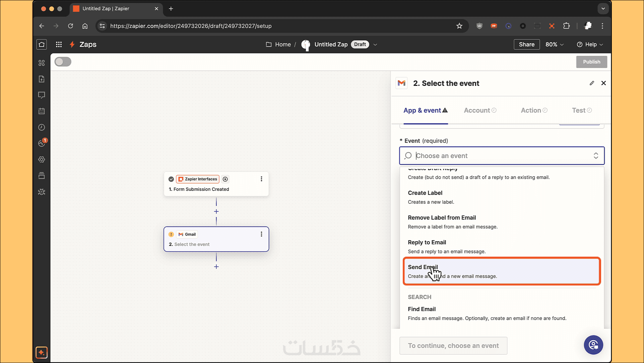644x363 pixels.
Task: Open the AI copilot icon bottom-left
Action: [42, 353]
